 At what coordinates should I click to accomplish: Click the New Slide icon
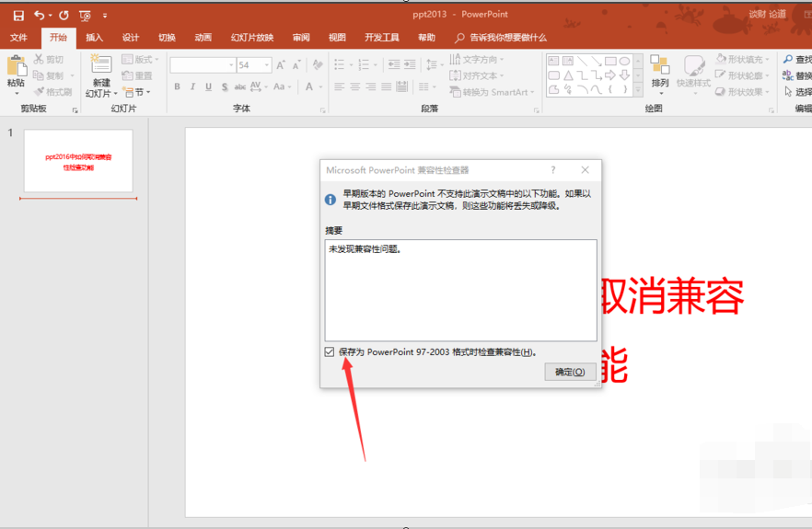pos(101,66)
